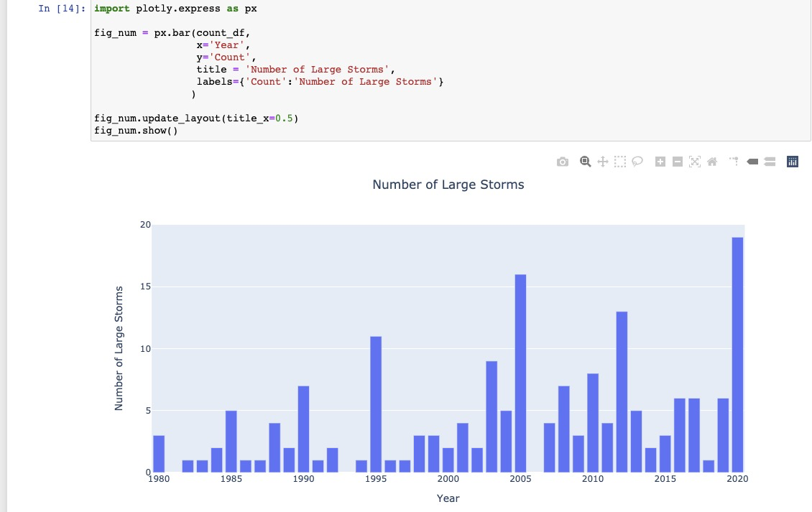Screen dimensions: 812x512
Task: Click the x-axis tick label 1985
Action: click(231, 479)
